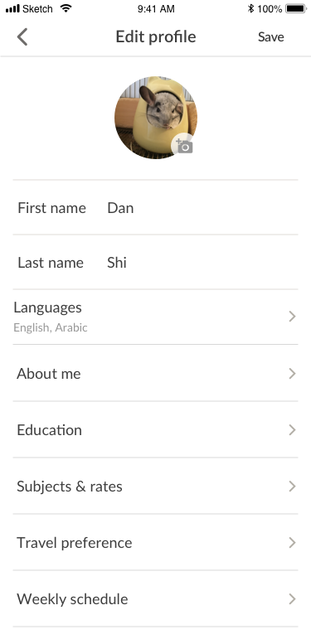This screenshot has height=644, width=311.
Task: Open the Weekly schedule chevron
Action: pos(292,598)
